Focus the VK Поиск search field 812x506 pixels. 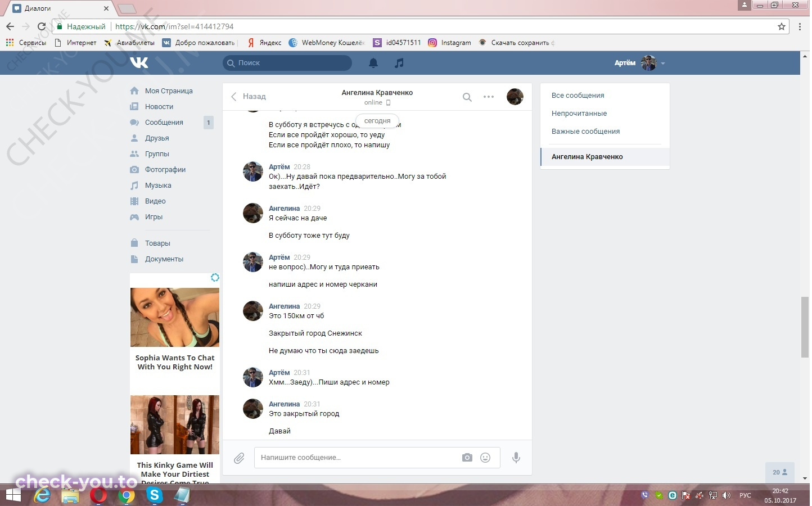pos(287,63)
